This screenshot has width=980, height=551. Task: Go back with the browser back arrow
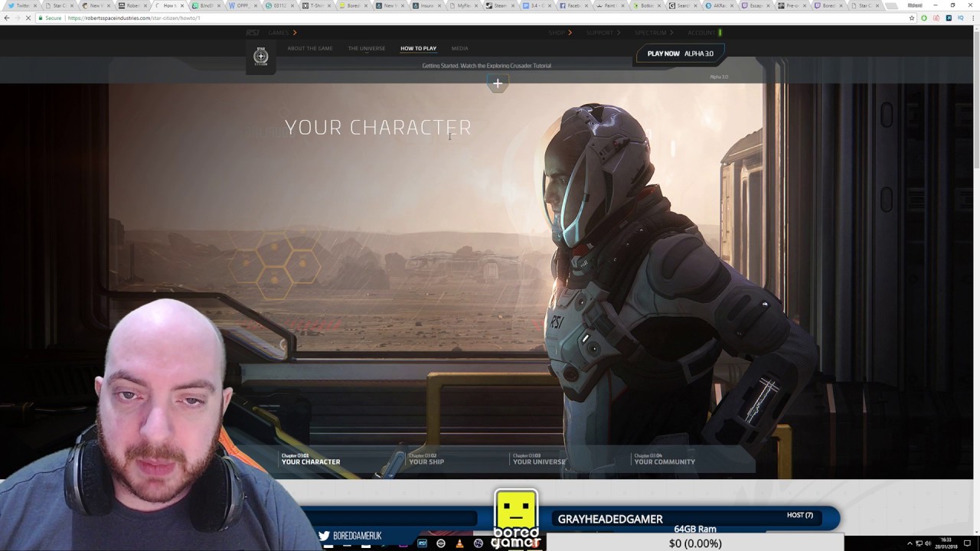click(7, 18)
